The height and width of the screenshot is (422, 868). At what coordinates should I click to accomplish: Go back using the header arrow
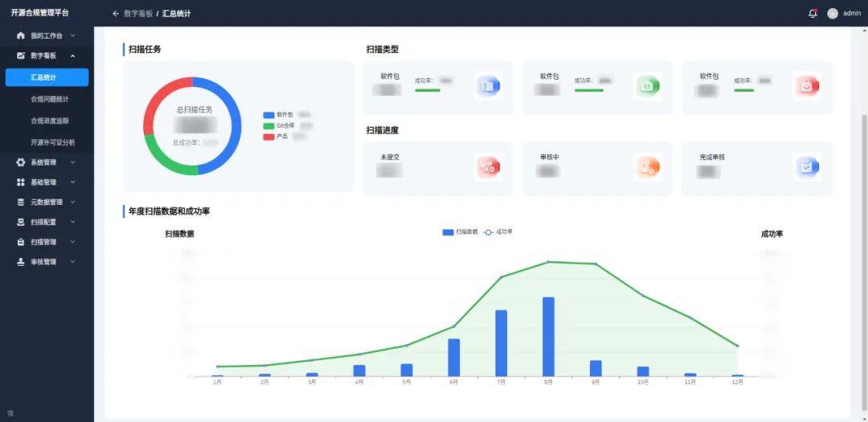tap(115, 14)
